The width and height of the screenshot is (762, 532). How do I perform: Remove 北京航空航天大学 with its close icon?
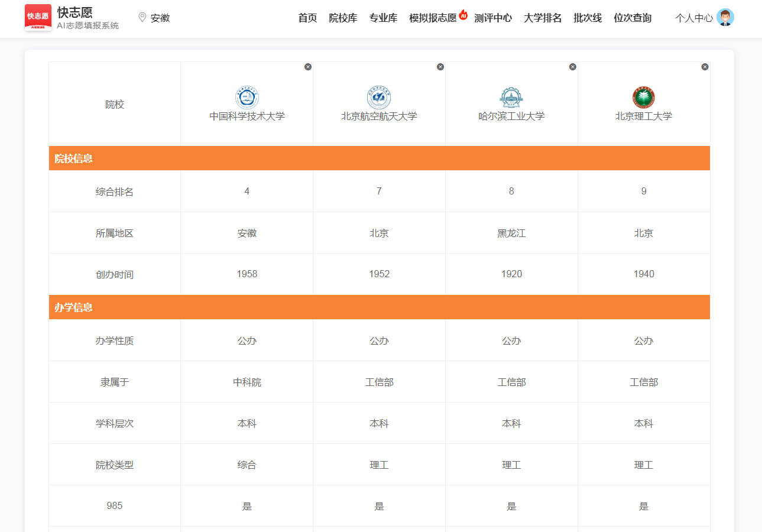point(440,67)
